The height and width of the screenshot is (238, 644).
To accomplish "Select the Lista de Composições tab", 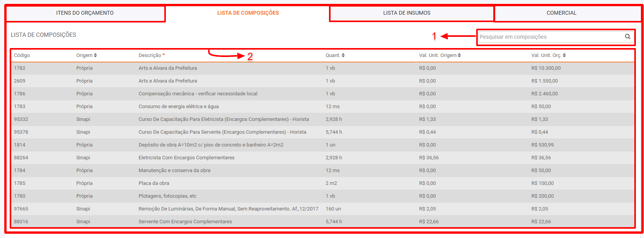I will (248, 13).
